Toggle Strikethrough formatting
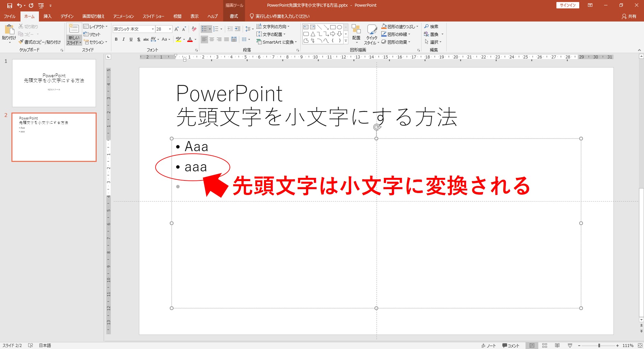This screenshot has width=644, height=349. [146, 39]
